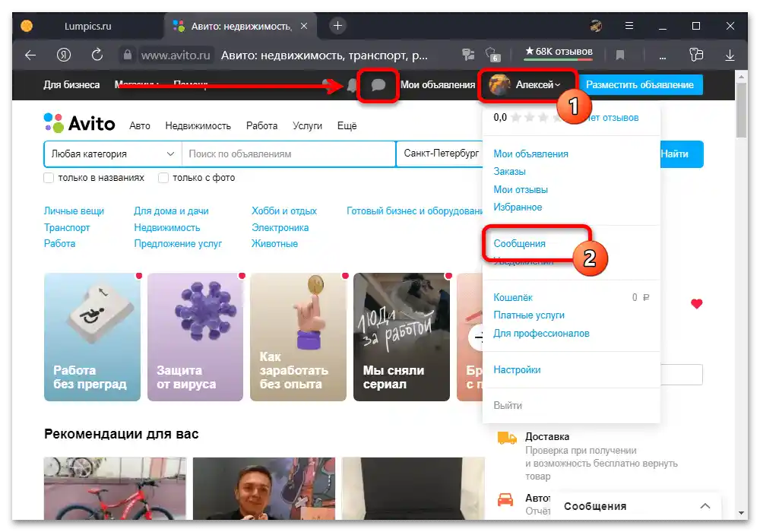Open the "Мы сняли сериал" story card
Screen dimensions: 760x532
[x=402, y=337]
